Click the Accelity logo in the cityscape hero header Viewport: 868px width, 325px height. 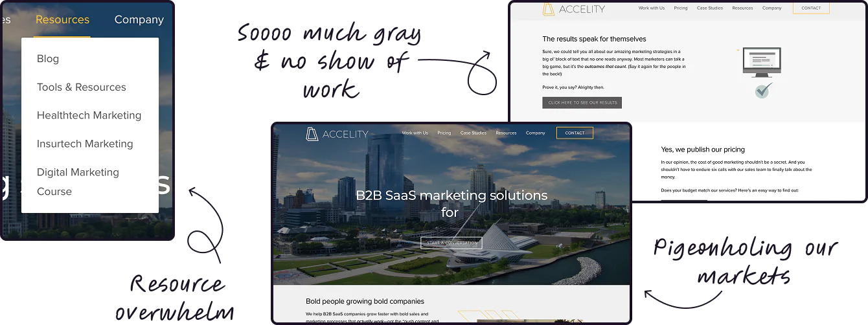(x=337, y=134)
